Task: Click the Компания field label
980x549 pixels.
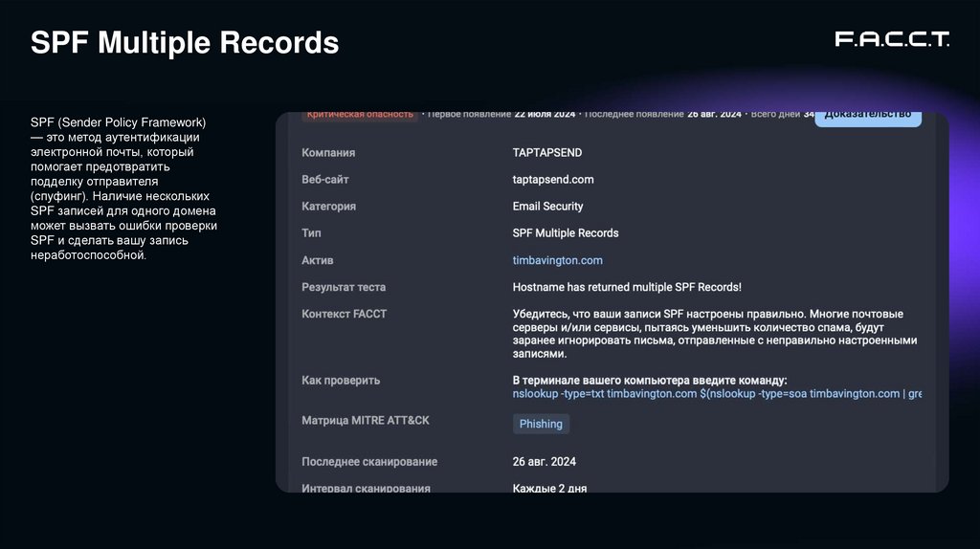Action: 328,153
